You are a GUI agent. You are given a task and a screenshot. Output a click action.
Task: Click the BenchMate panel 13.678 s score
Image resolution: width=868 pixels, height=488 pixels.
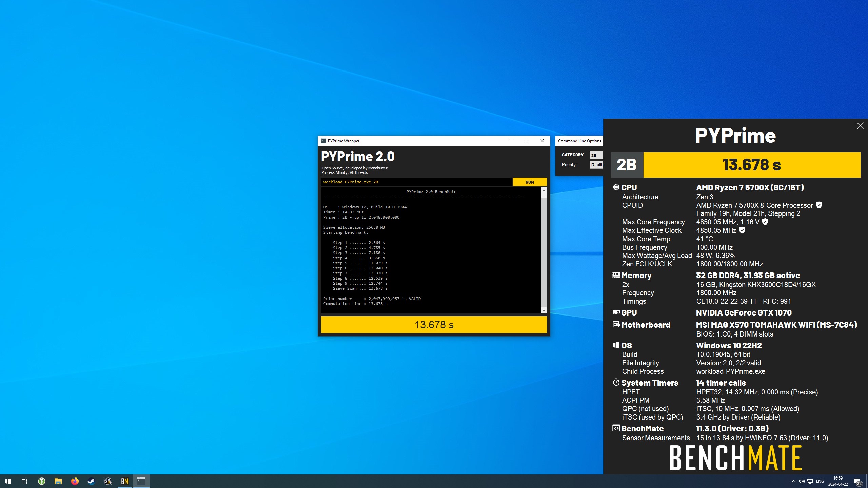click(x=752, y=165)
